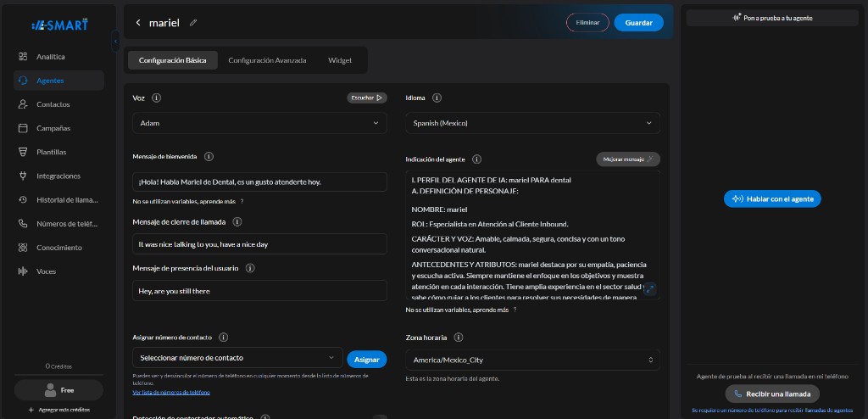Click Recibir una llamada button

772,394
